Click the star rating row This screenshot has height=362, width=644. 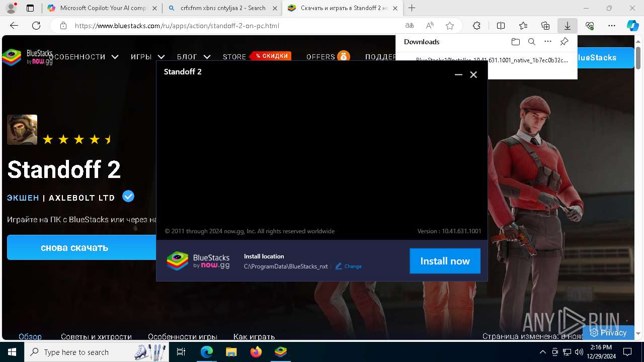[77, 139]
